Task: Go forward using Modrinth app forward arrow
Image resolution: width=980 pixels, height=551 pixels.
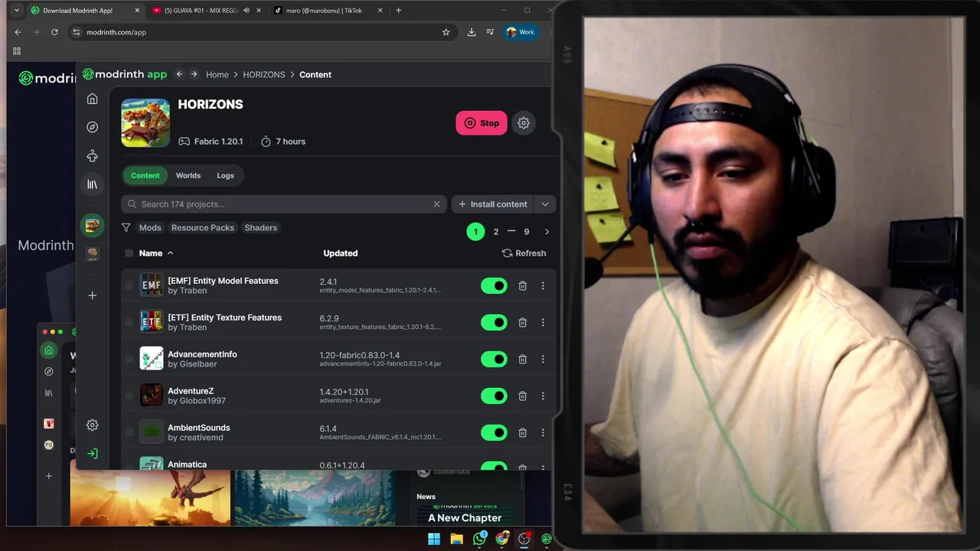Action: pos(194,74)
